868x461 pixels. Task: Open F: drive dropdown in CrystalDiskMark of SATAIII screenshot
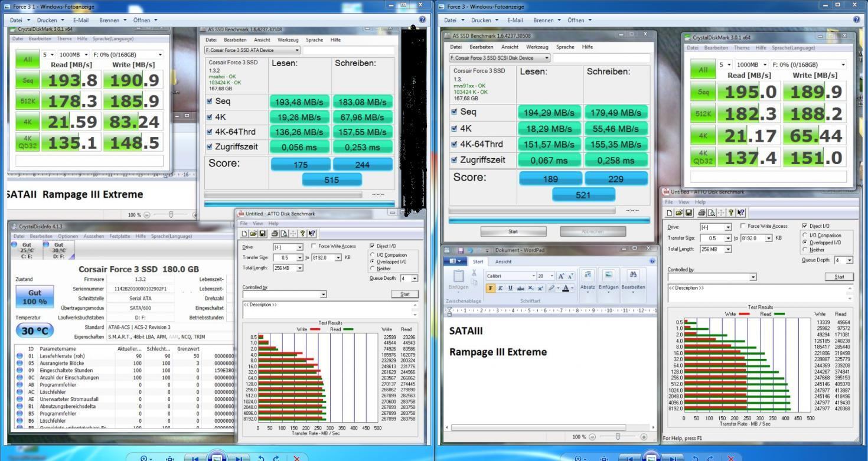[x=843, y=64]
